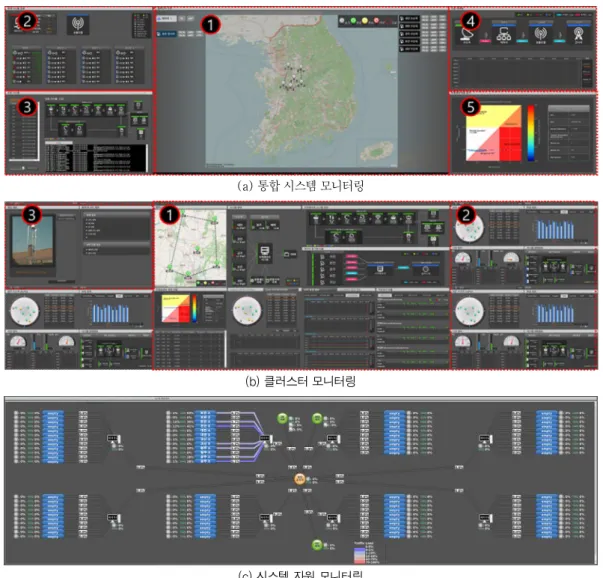Viewport: 603px width, 578px height.
Task: Click satellite dish icon in screen (a) link chain
Action: [466, 35]
